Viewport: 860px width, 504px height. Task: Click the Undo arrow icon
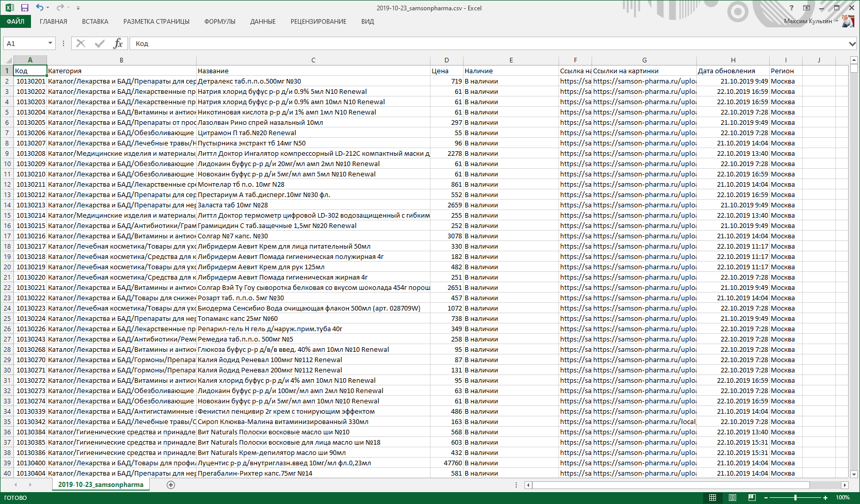(40, 8)
